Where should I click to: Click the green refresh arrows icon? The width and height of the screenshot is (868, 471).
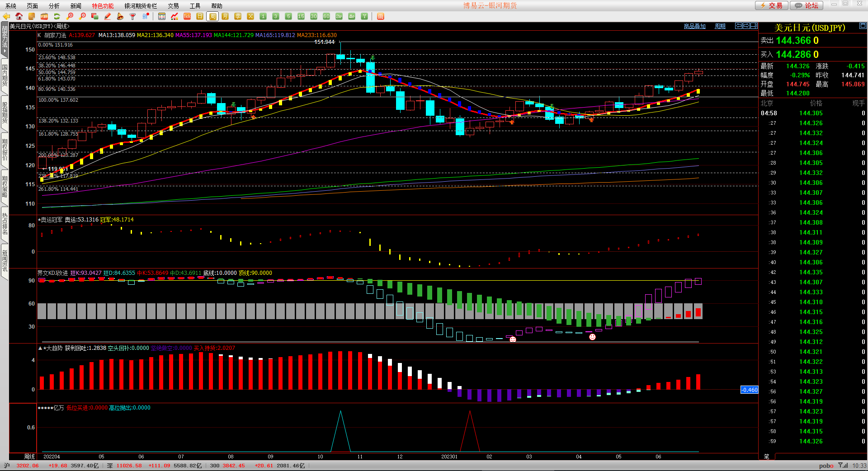57,16
